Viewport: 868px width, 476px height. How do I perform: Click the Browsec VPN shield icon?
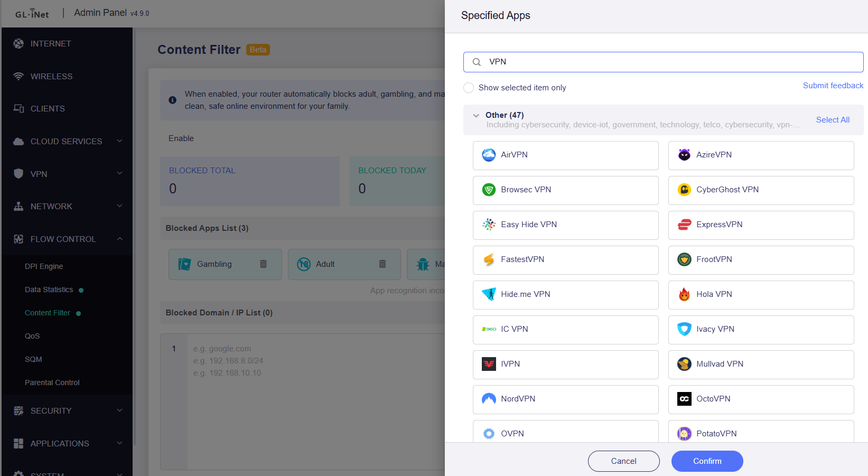tap(489, 190)
